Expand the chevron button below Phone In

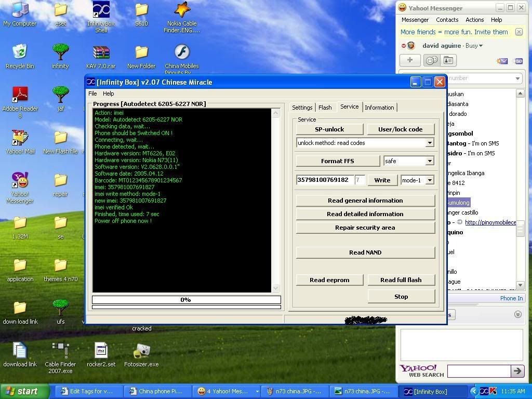click(x=518, y=314)
